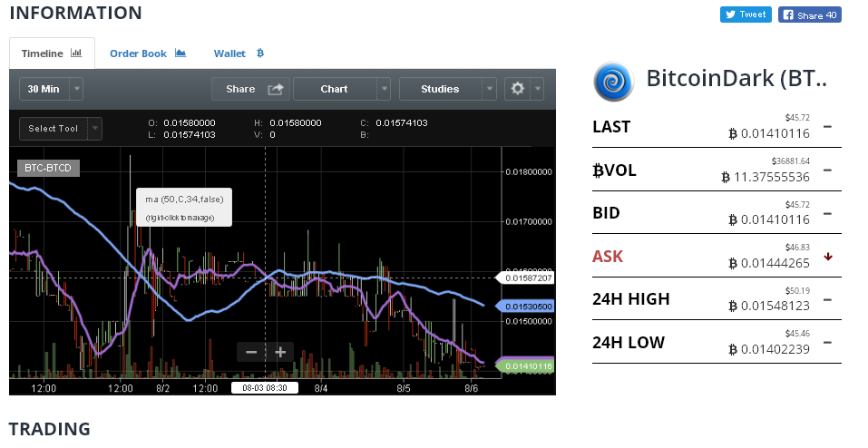This screenshot has width=868, height=448.
Task: Click the dash indicator on LAST row
Action: tap(827, 126)
